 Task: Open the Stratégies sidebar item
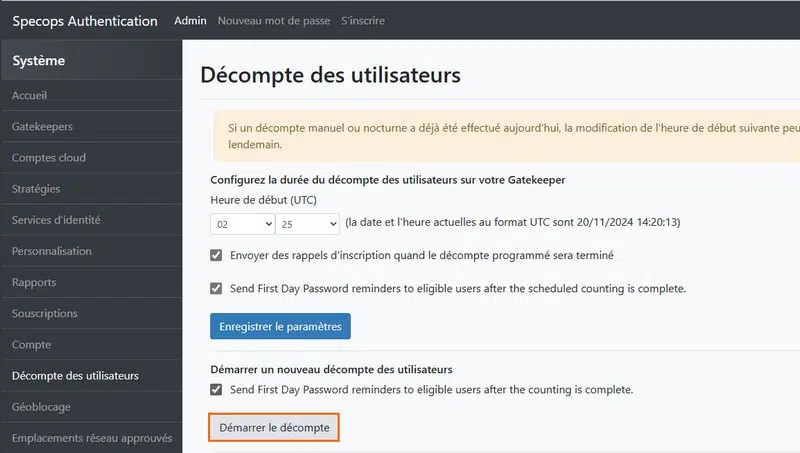click(x=36, y=189)
